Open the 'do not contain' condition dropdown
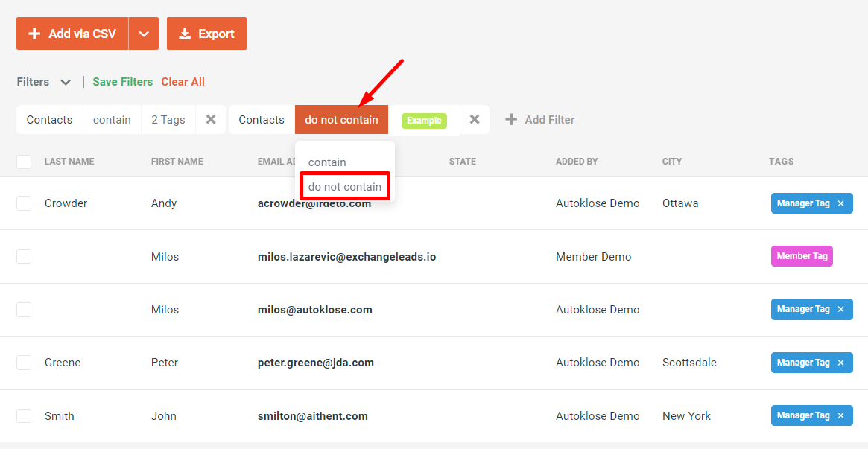This screenshot has width=868, height=449. pos(341,119)
